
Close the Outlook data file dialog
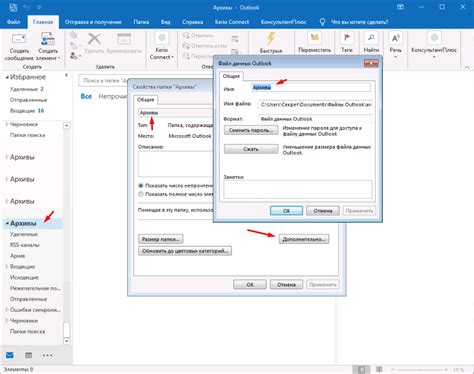click(371, 63)
